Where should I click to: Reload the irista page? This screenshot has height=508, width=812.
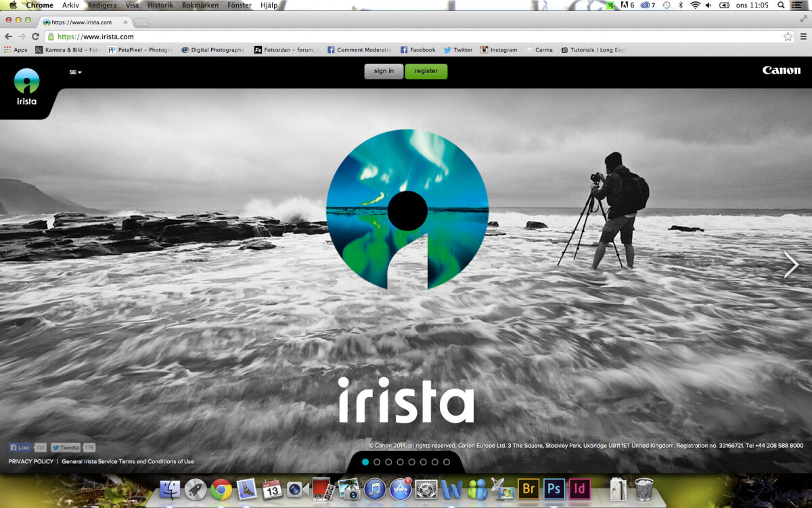click(x=36, y=37)
